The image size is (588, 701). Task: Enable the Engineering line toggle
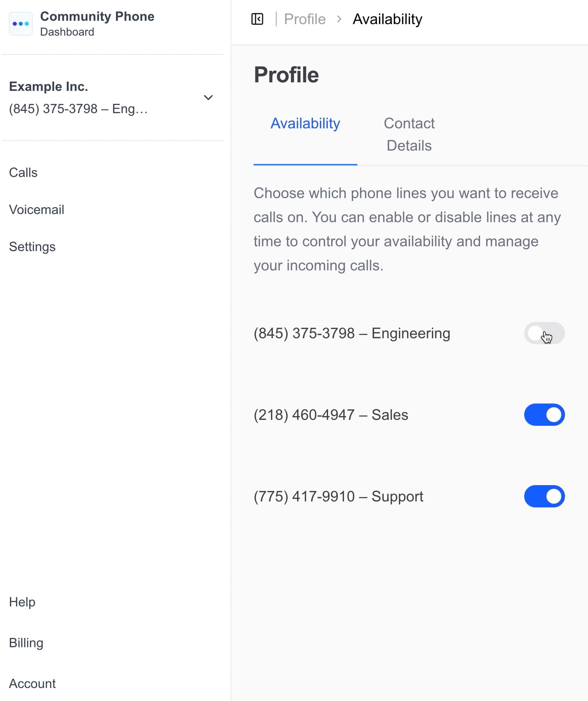[x=544, y=333]
